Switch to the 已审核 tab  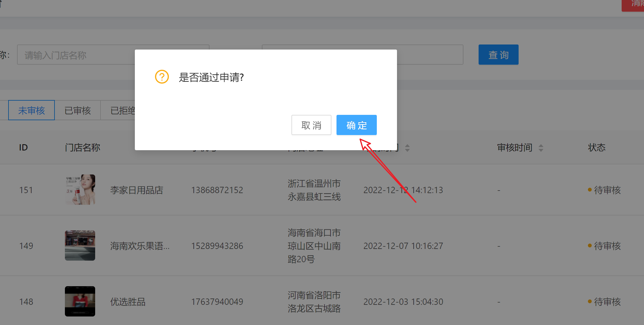coord(78,110)
